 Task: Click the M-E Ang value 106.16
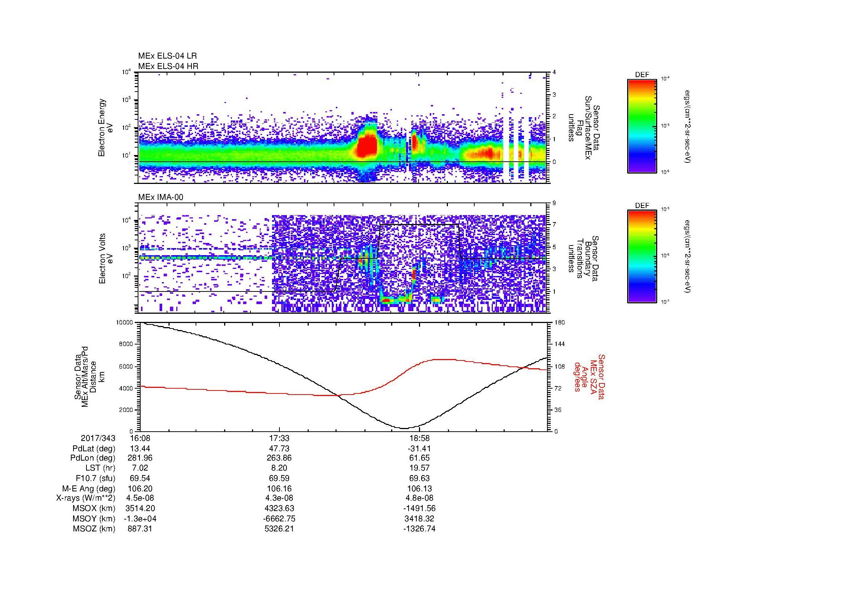point(279,489)
